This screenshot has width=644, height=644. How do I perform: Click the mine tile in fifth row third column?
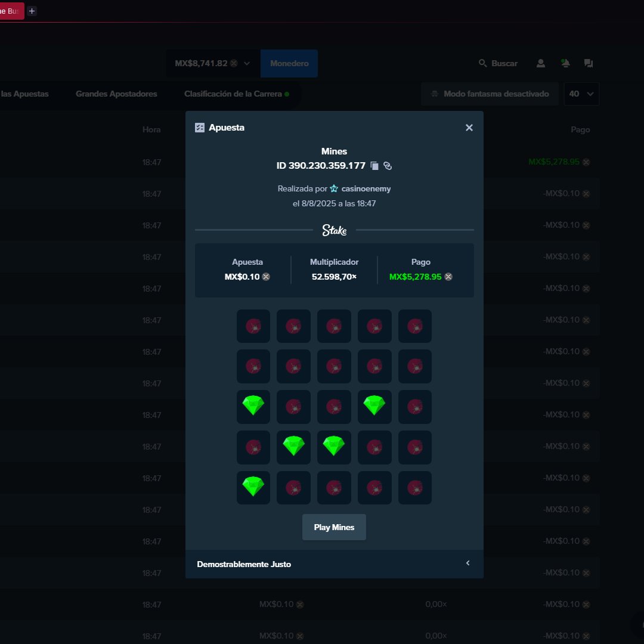(x=334, y=488)
